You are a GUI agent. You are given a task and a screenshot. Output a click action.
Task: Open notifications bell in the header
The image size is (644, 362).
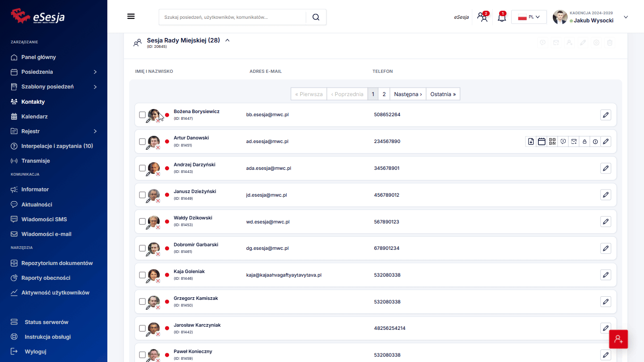[502, 17]
